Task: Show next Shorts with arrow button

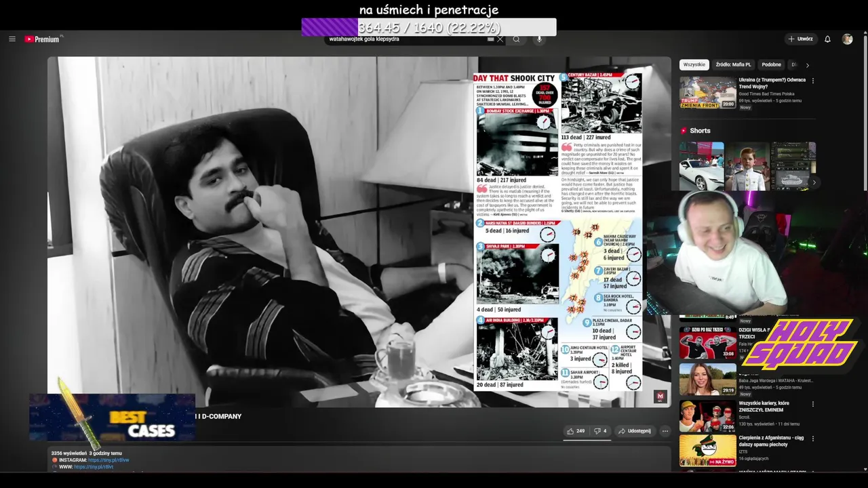Action: pos(814,182)
